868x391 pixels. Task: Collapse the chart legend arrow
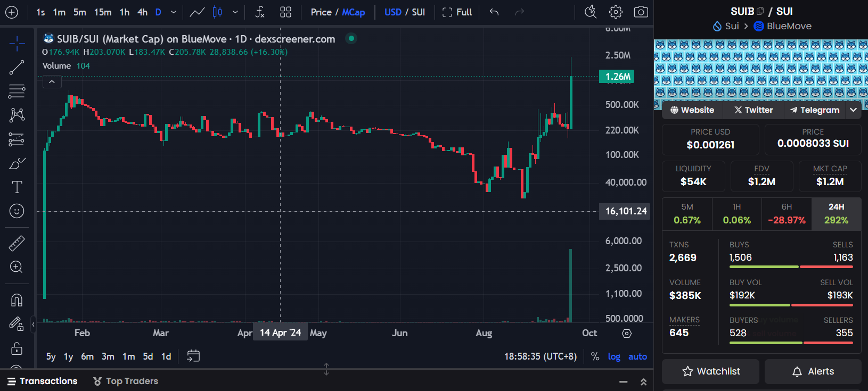pos(52,82)
